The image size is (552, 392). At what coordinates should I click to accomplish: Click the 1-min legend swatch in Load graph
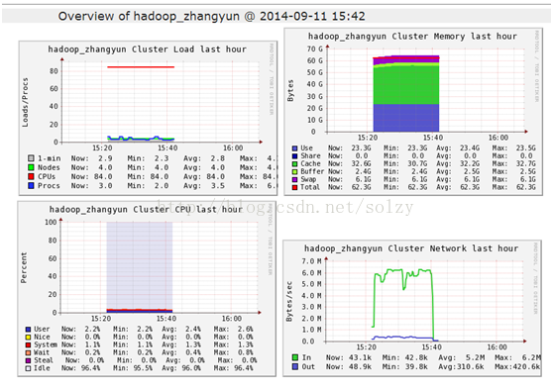[31, 158]
